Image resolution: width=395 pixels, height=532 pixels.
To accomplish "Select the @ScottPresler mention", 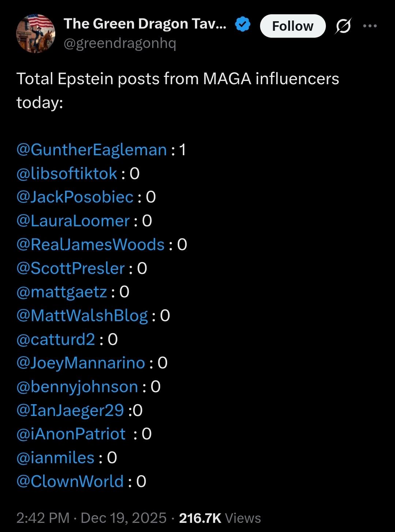I will click(x=71, y=268).
